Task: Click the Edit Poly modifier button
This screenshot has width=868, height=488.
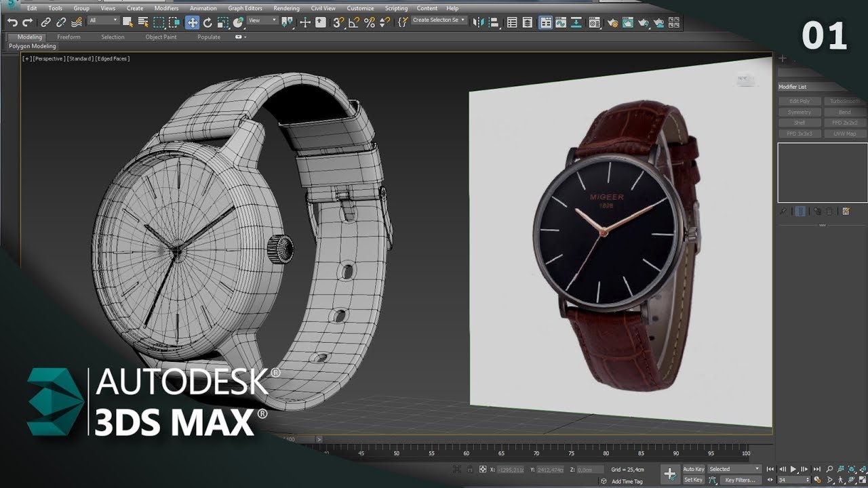Action: point(800,101)
